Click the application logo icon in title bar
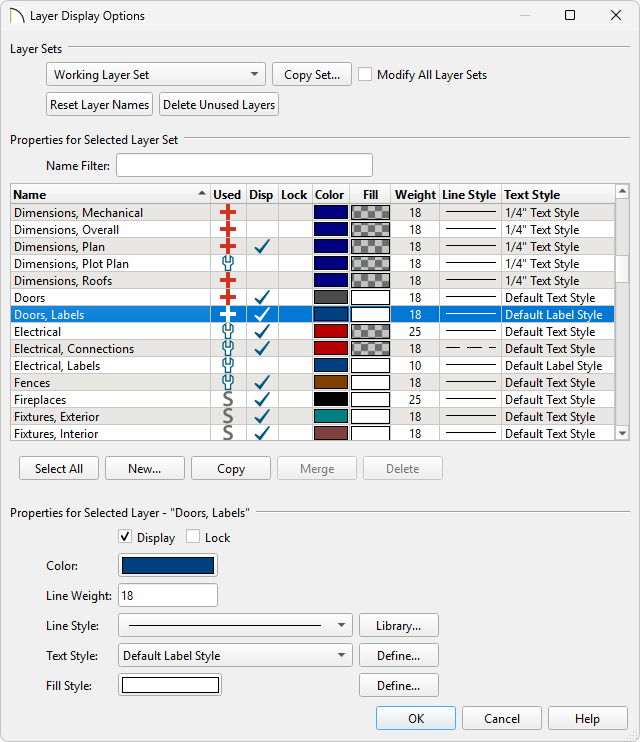 pos(17,16)
